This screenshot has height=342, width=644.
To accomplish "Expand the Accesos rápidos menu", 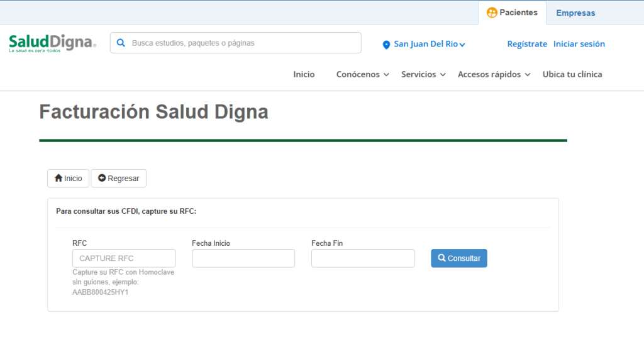I will pos(494,74).
